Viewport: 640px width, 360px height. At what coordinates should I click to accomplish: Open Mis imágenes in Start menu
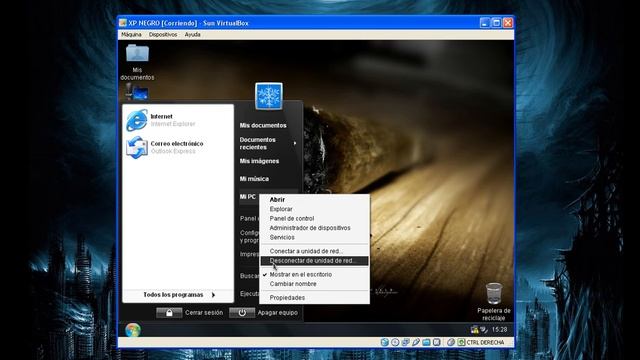(259, 161)
